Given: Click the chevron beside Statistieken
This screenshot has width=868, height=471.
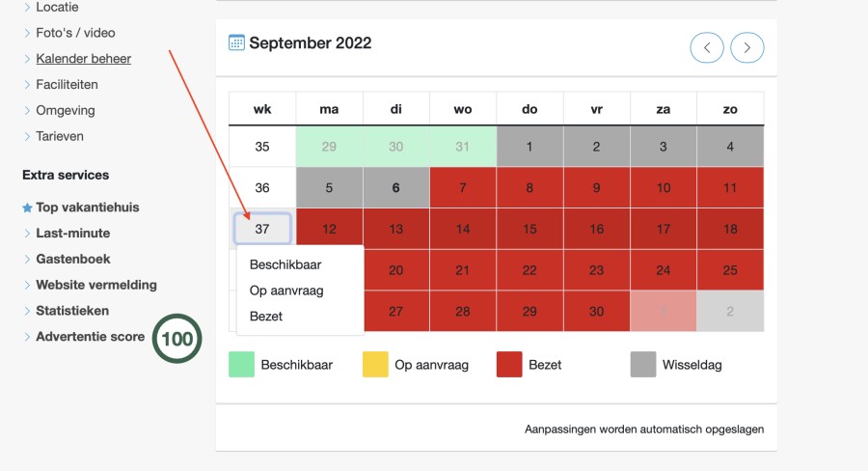Looking at the screenshot, I should (27, 311).
